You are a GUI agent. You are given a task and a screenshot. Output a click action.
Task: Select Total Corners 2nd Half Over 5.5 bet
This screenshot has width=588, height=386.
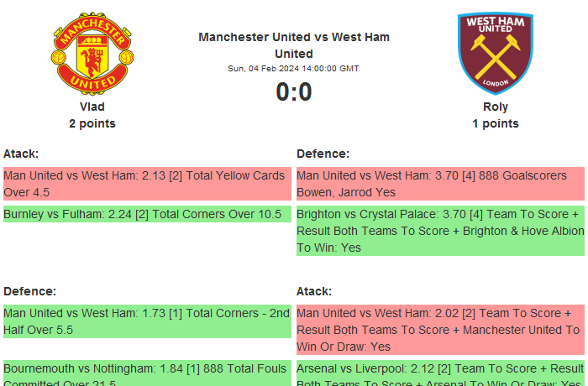click(147, 321)
